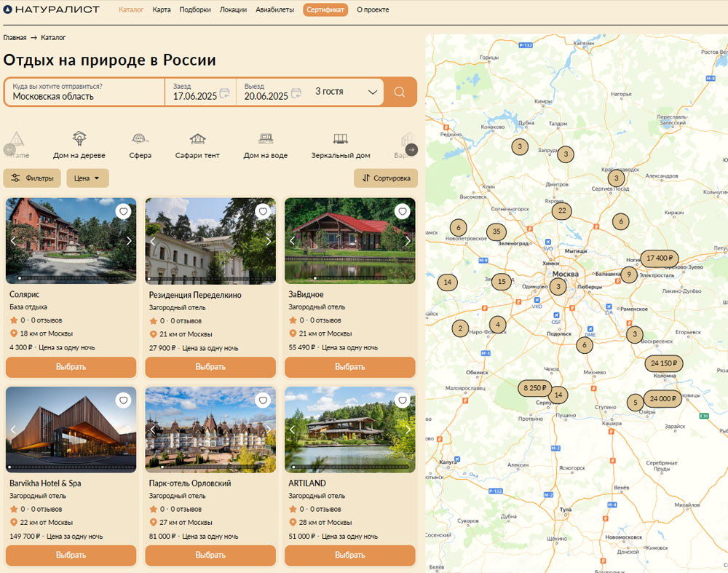Next photo arrow on Резиденция Переделкино card
The height and width of the screenshot is (573, 728).
pyautogui.click(x=269, y=241)
